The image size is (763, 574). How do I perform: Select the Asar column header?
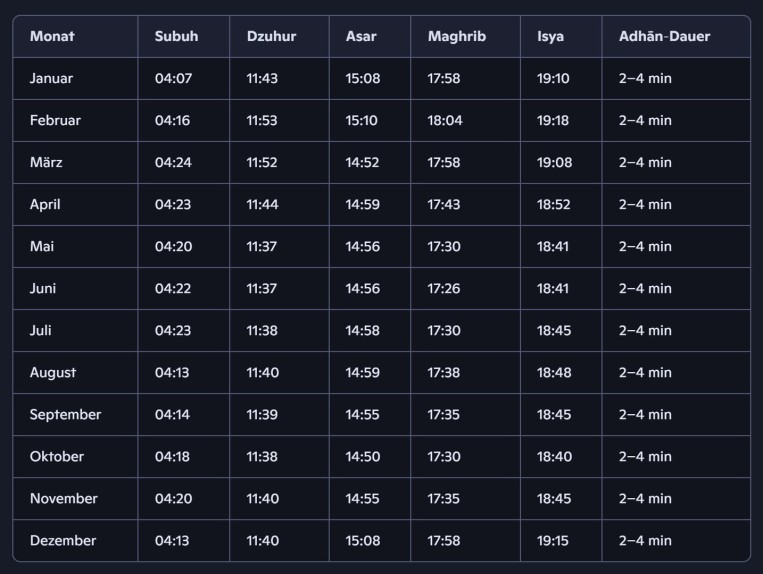[x=361, y=36]
